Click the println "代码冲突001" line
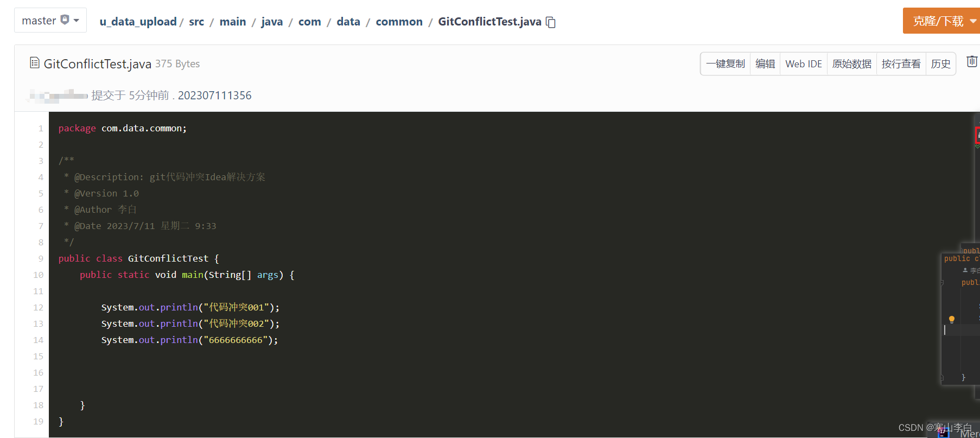 (190, 308)
